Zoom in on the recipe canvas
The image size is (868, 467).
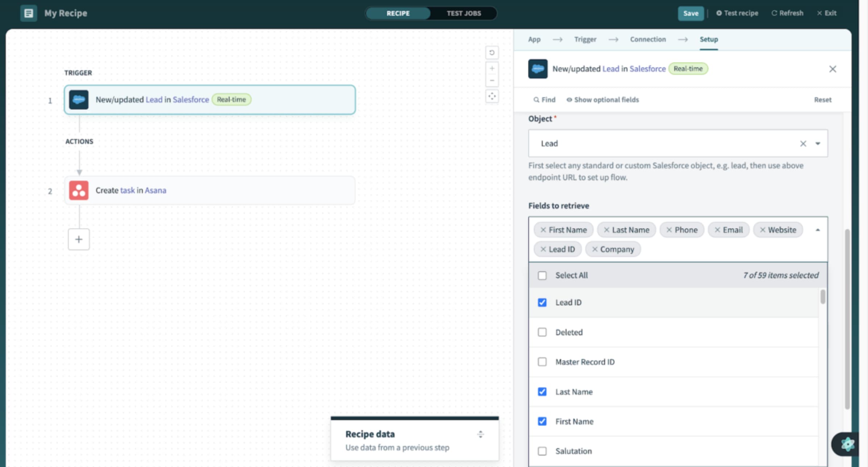[x=492, y=69]
